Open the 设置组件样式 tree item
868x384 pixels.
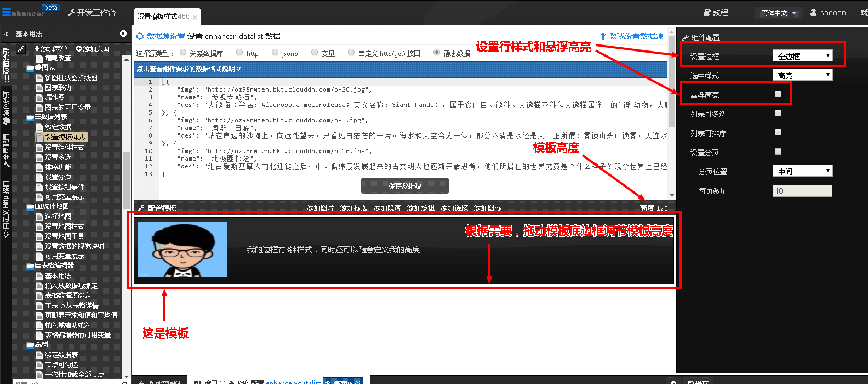(x=64, y=148)
